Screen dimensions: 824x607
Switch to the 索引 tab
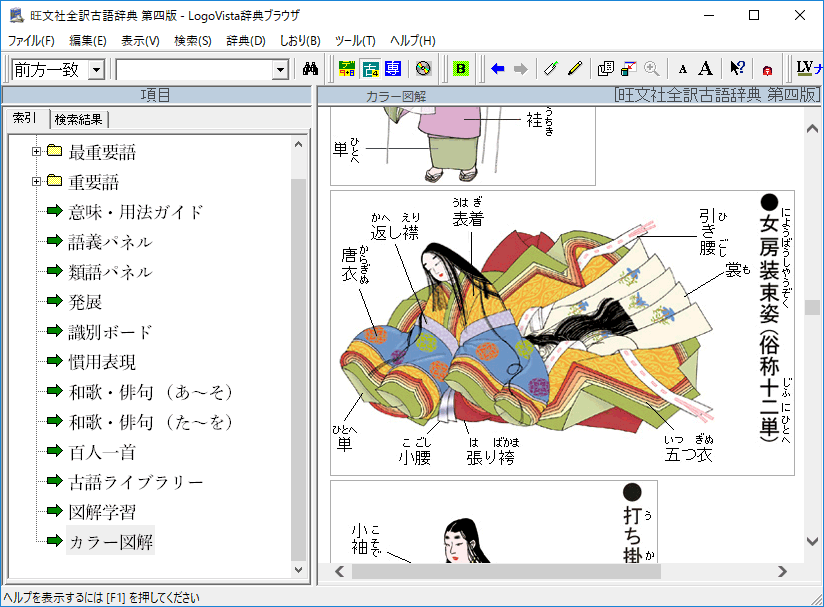(26, 118)
